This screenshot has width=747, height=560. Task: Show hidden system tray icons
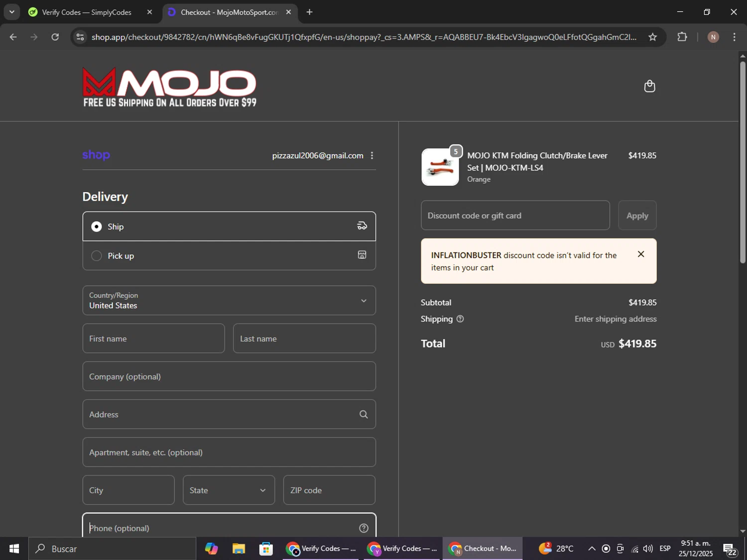592,549
